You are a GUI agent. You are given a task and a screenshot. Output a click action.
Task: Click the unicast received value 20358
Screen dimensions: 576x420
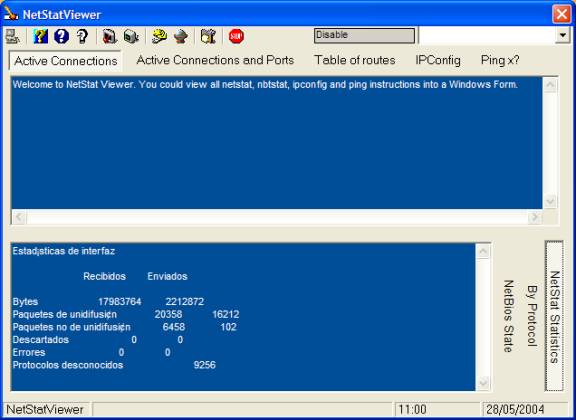(x=168, y=315)
